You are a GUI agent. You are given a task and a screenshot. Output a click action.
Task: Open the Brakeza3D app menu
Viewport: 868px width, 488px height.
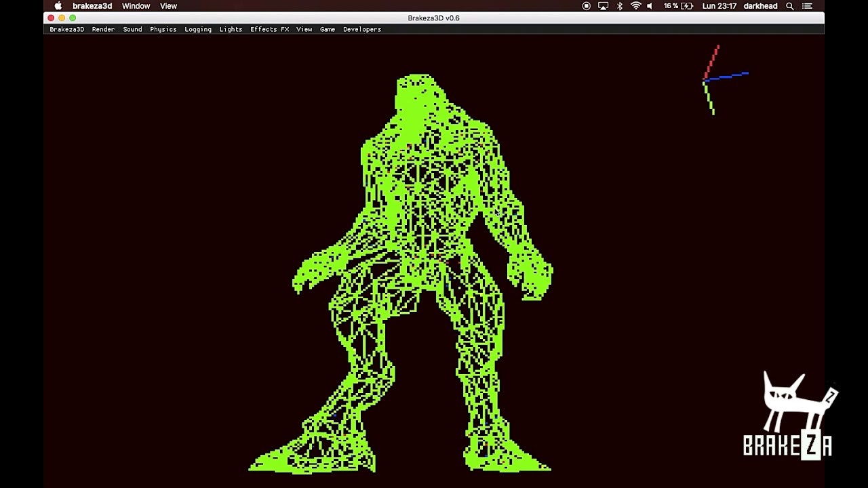[x=66, y=29]
